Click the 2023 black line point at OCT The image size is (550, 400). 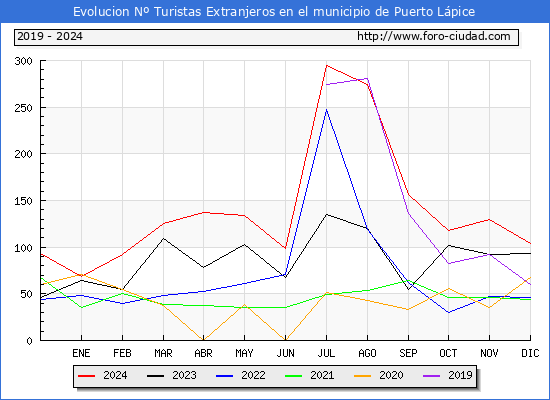pyautogui.click(x=449, y=246)
